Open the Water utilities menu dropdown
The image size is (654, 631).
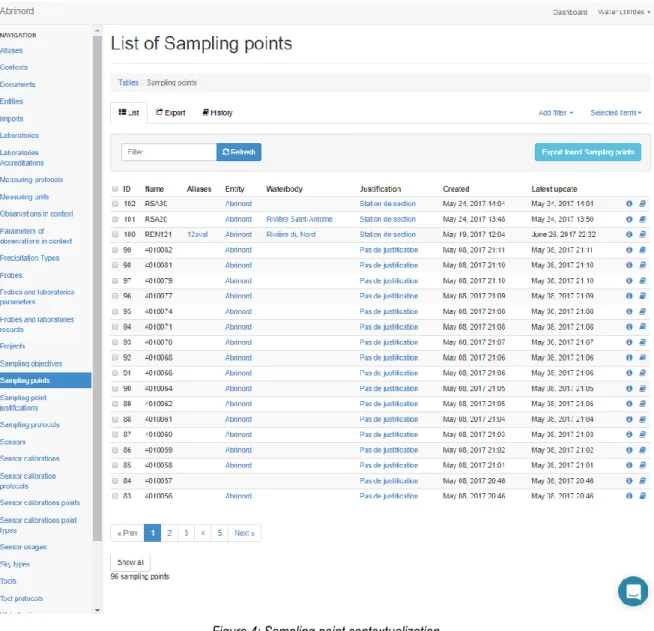[624, 12]
